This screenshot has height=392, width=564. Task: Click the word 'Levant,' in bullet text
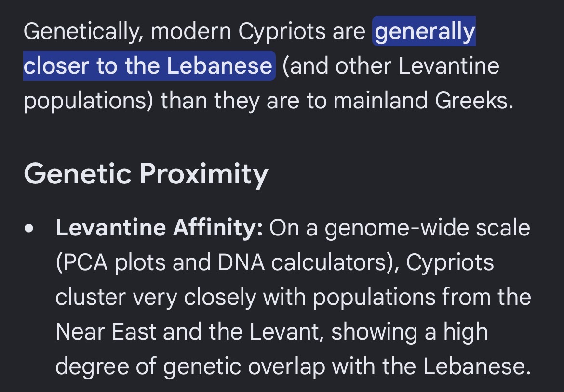286,332
